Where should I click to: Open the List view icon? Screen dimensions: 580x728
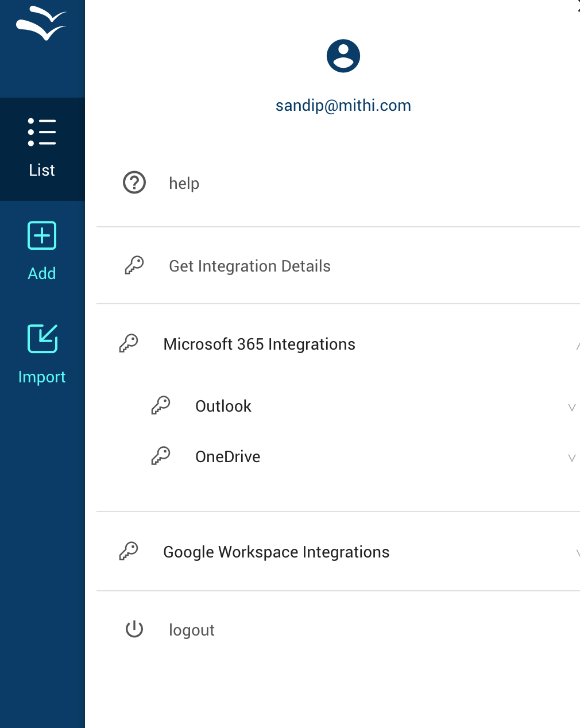tap(42, 133)
